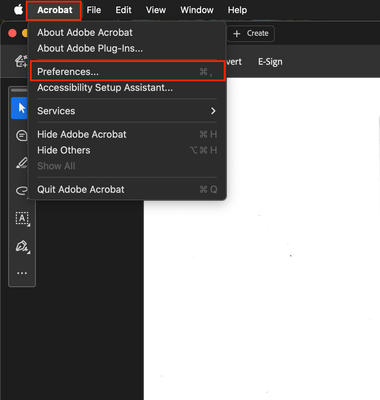Click the Create button with plus sign

pyautogui.click(x=251, y=33)
